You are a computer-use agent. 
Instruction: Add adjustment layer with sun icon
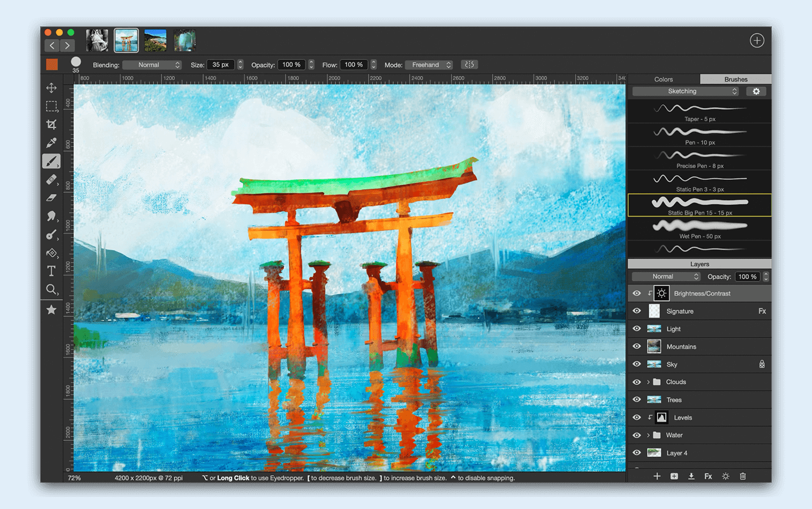tap(726, 476)
